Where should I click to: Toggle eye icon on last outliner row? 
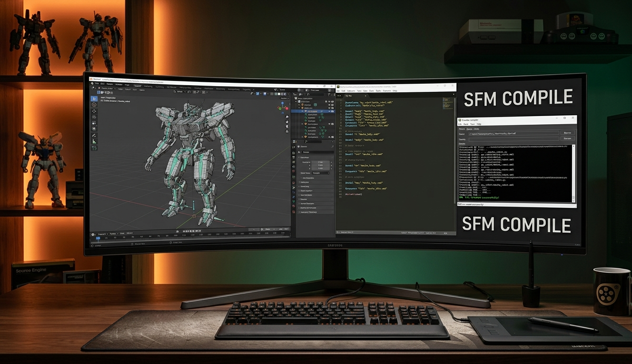click(329, 137)
